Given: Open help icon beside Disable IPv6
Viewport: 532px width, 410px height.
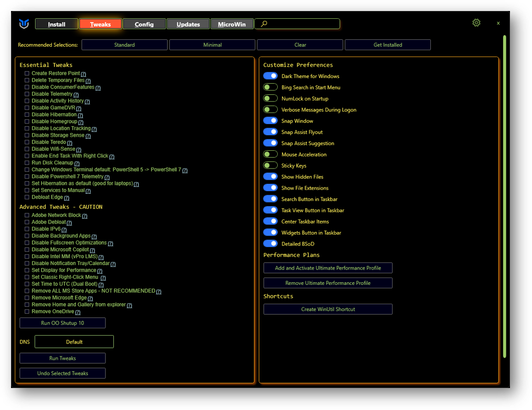Looking at the screenshot, I should [64, 230].
